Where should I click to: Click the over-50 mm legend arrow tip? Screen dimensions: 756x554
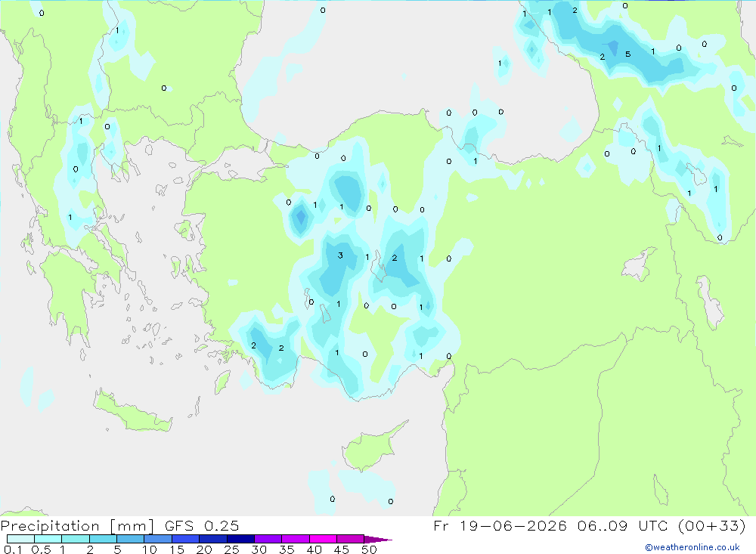379,540
